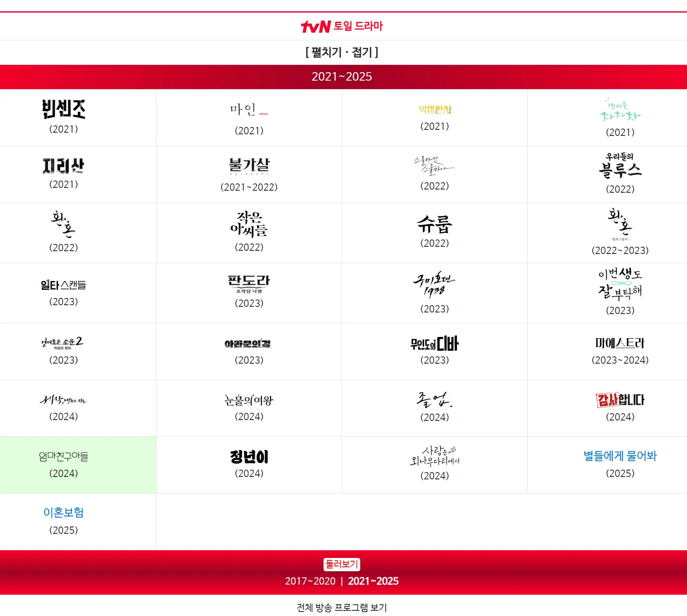Open the 갯마을 차차차 green logo
687x616 pixels.
pos(620,109)
